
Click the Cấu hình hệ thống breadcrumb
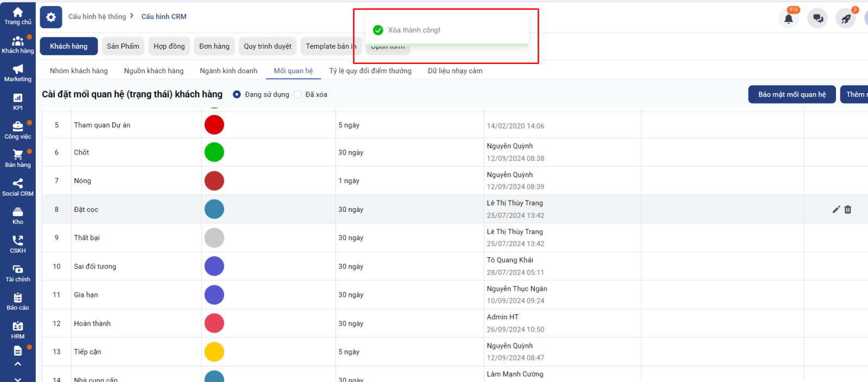tap(97, 17)
